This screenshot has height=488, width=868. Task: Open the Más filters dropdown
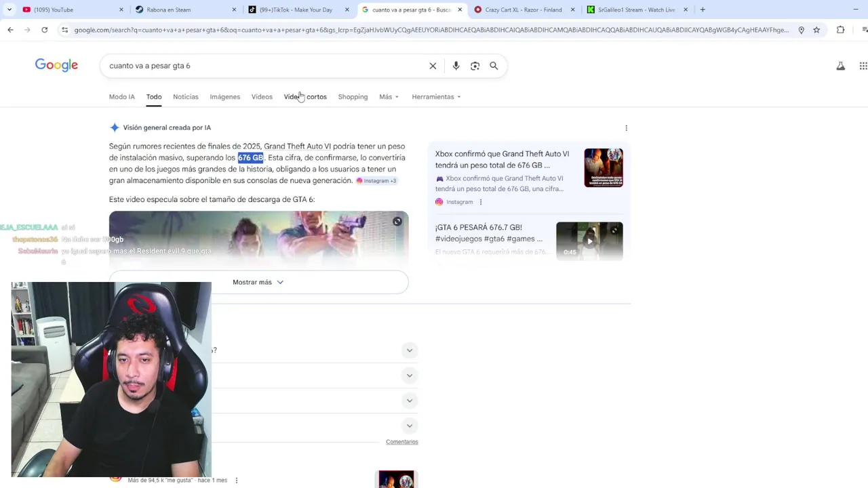coord(389,97)
